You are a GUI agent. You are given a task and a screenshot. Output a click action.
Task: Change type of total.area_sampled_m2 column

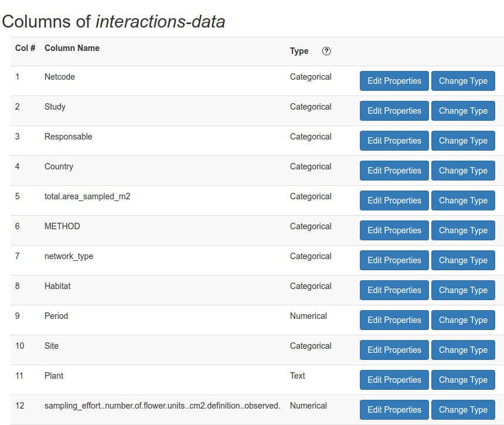pos(462,200)
